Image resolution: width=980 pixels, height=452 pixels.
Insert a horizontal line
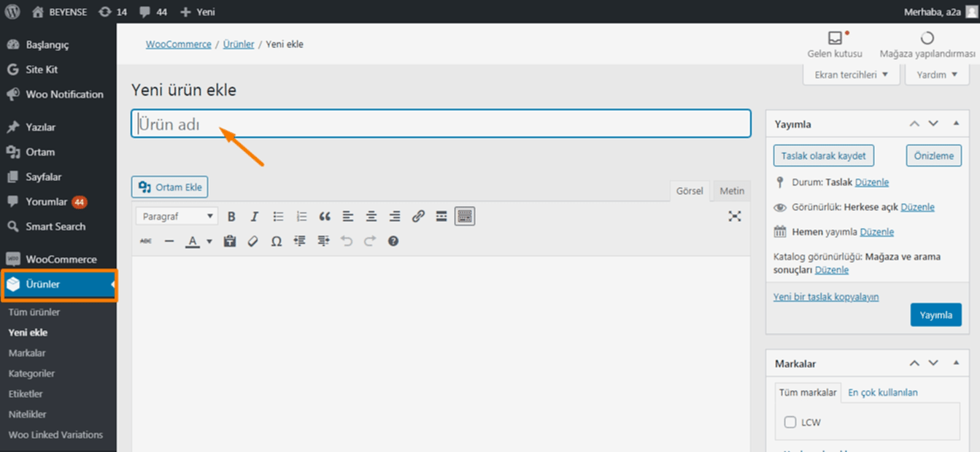click(169, 241)
